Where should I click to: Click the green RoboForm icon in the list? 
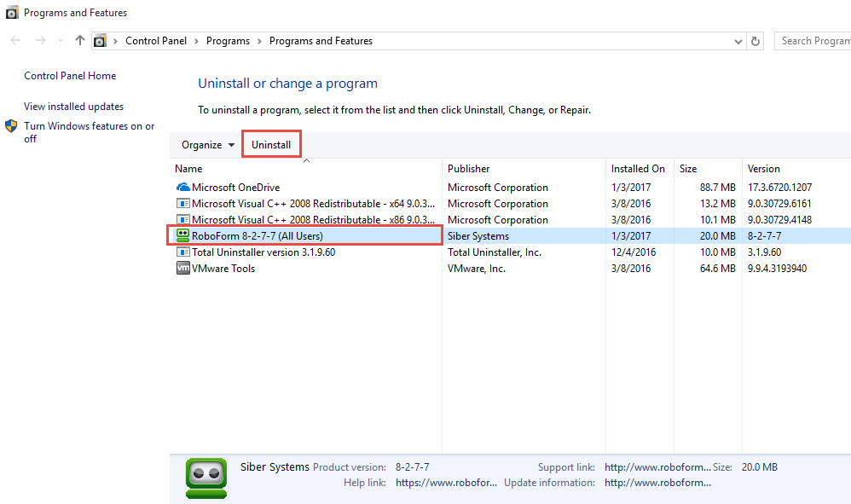(182, 235)
